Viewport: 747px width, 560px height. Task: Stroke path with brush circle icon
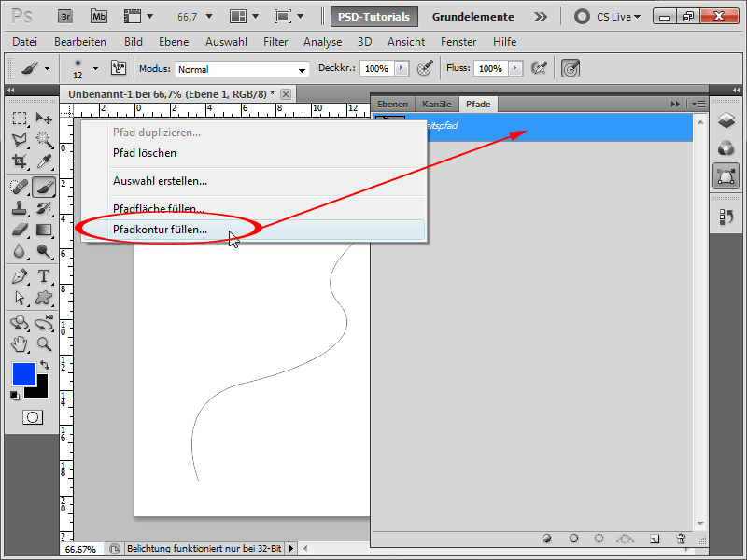[x=573, y=539]
